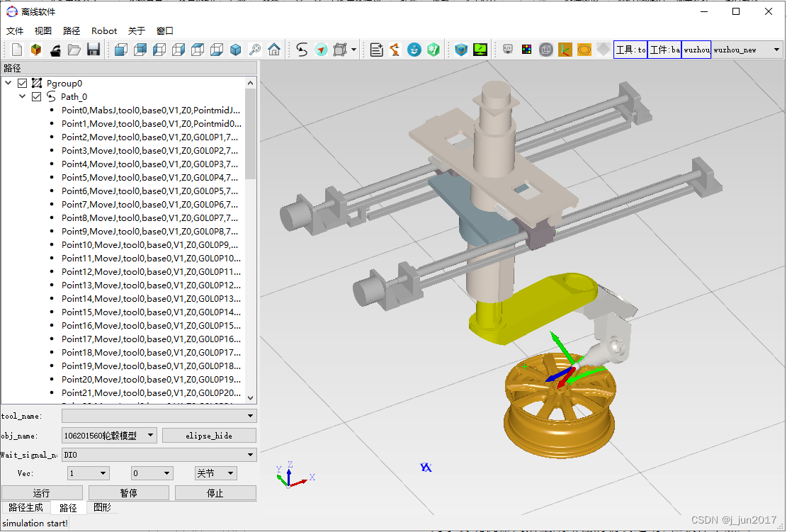Click the magnifier zoom-fit icon

pos(255,50)
